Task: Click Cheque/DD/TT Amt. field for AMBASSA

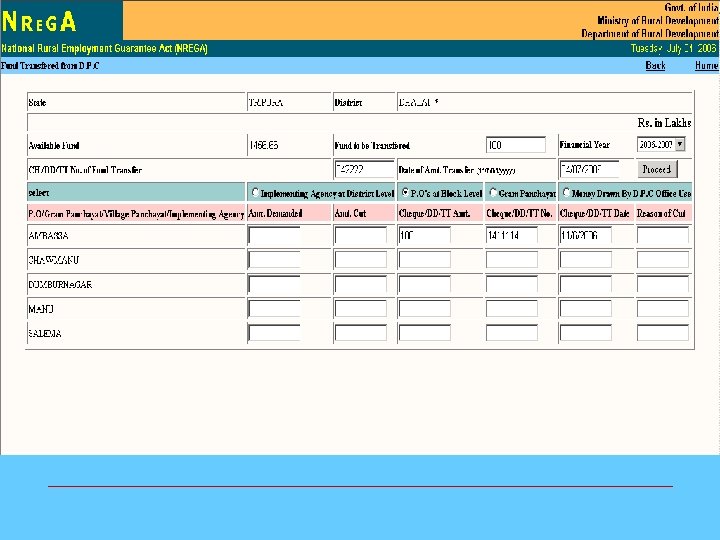Action: click(x=425, y=236)
